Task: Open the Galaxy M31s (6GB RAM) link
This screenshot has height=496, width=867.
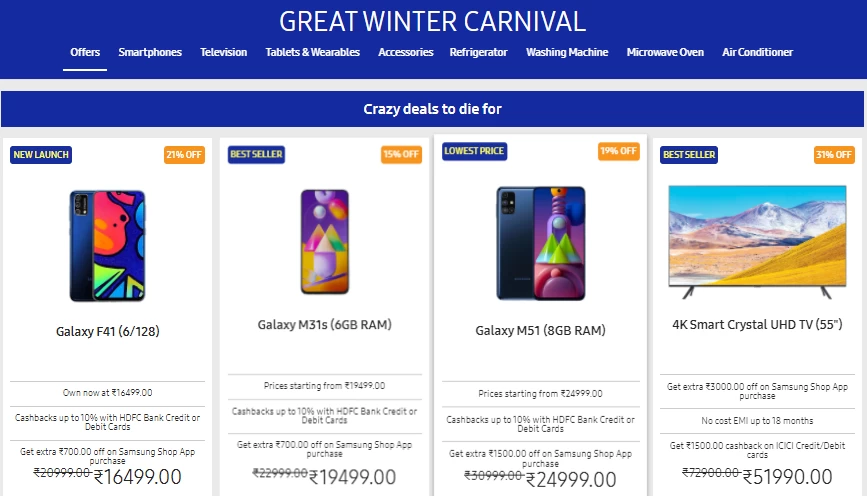Action: 325,325
